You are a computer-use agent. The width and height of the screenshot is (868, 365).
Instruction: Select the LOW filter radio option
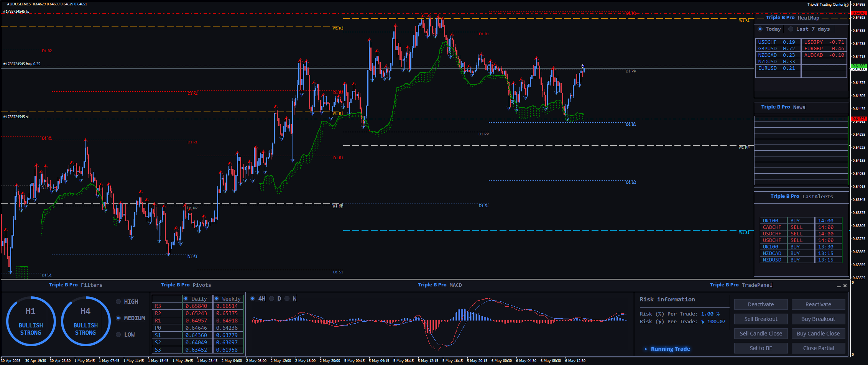118,335
